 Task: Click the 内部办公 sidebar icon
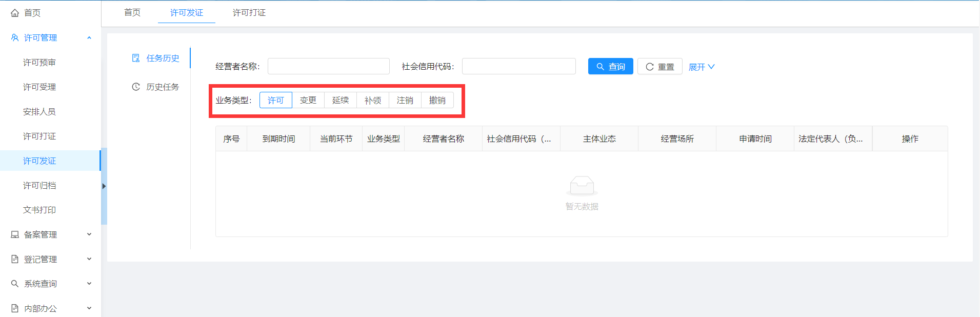coord(15,308)
